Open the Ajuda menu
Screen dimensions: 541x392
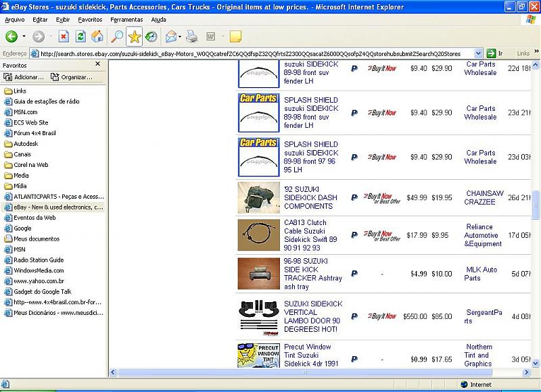click(x=159, y=20)
